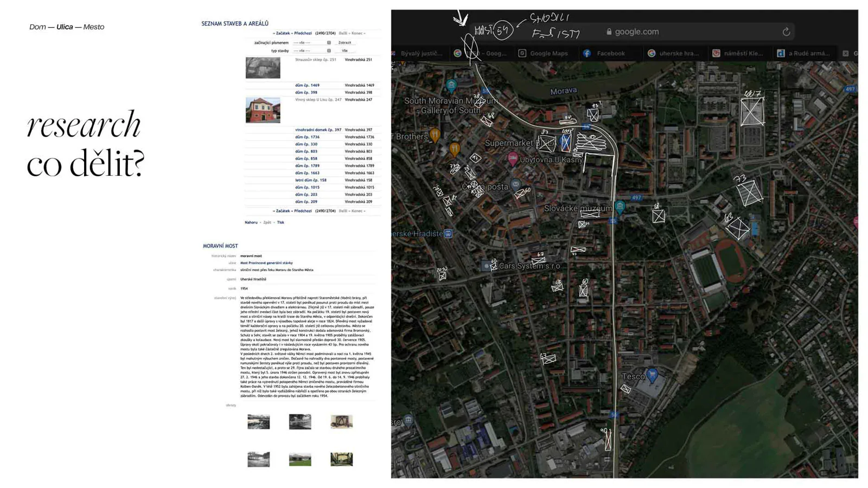Open the 'typ stavby' dropdown
Image resolution: width=868 pixels, height=488 pixels.
312,50
